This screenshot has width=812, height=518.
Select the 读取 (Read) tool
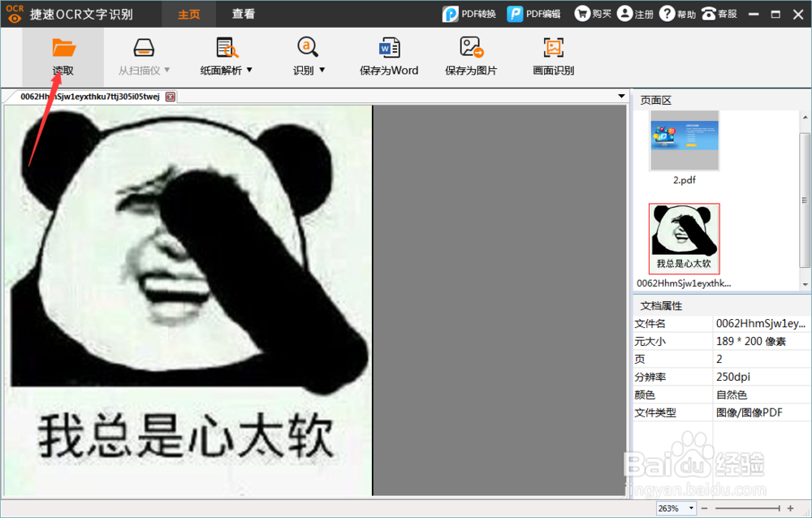(x=63, y=54)
